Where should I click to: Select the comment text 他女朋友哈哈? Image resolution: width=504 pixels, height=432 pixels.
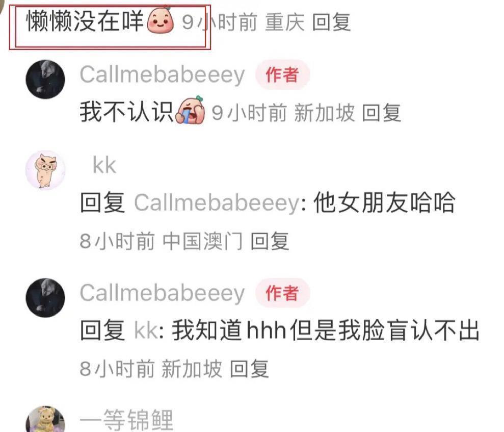tap(384, 202)
